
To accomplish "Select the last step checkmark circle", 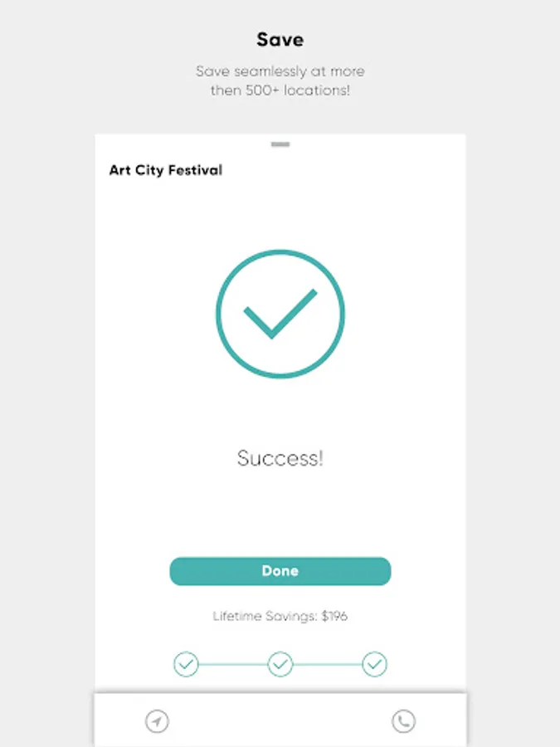I will (x=375, y=664).
